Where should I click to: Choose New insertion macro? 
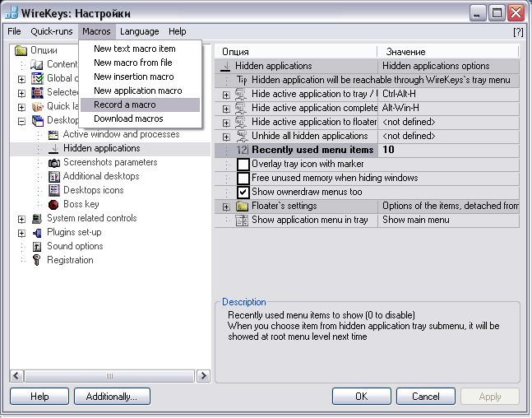[x=140, y=77]
